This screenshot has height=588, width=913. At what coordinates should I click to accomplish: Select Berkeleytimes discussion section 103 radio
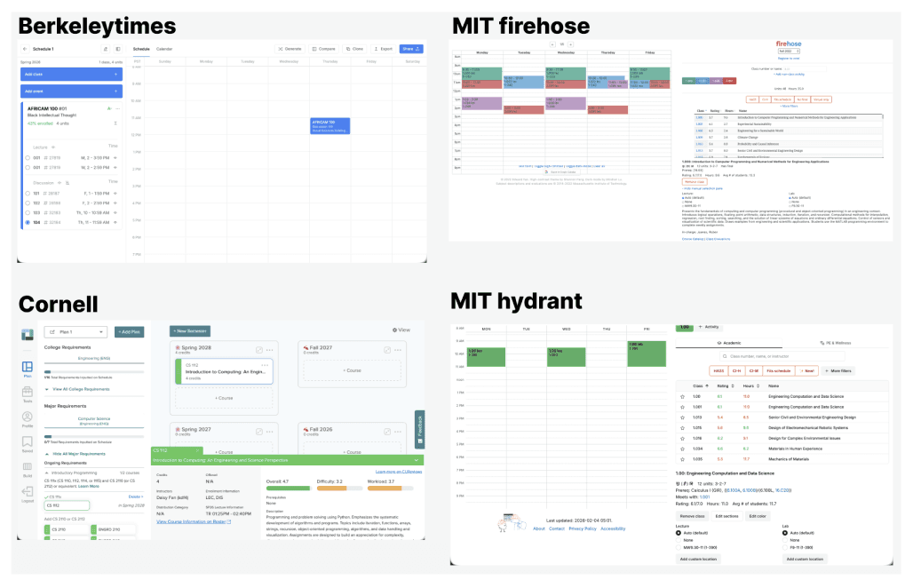pos(28,212)
